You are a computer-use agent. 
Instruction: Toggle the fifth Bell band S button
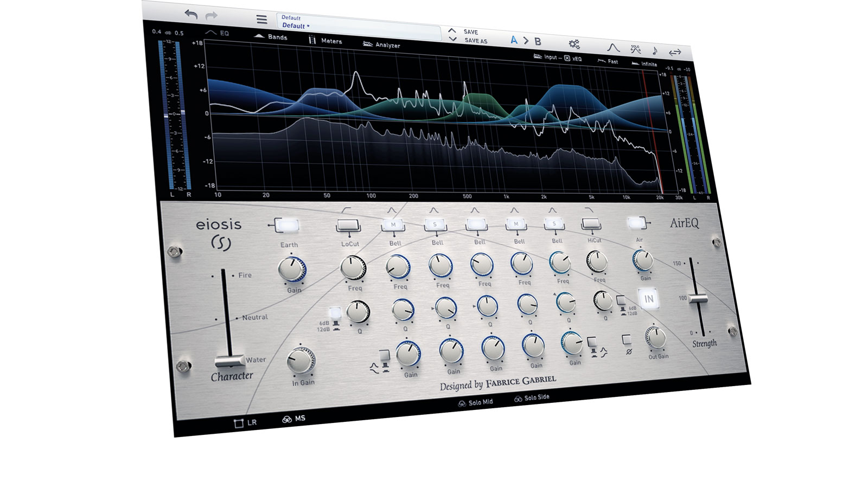(554, 223)
